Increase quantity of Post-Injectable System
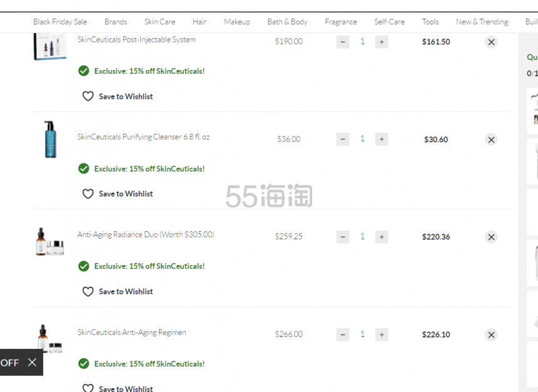The height and width of the screenshot is (392, 538). click(382, 42)
